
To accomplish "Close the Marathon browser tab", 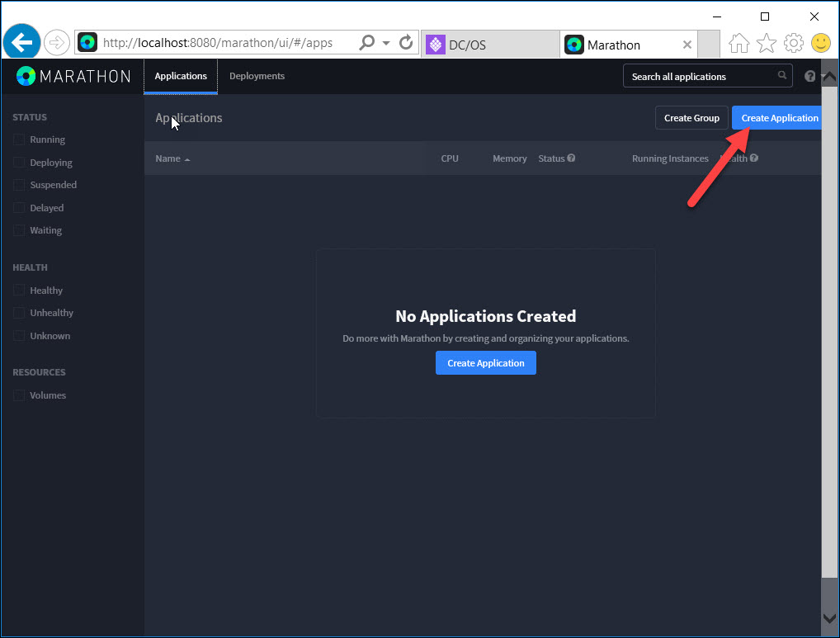I will pos(687,45).
